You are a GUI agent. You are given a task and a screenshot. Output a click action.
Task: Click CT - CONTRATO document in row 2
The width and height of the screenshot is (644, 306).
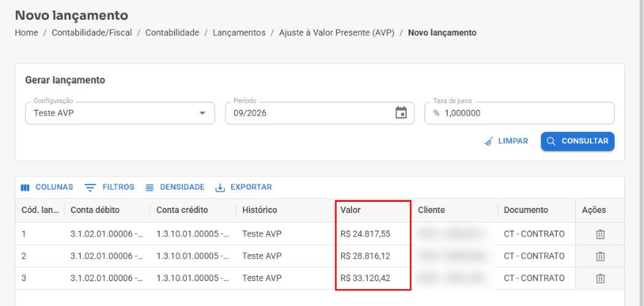click(x=536, y=256)
